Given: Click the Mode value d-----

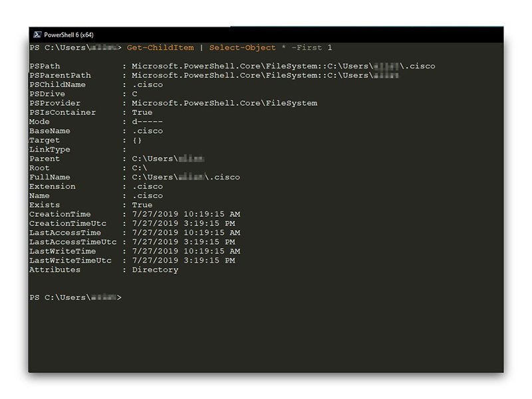Looking at the screenshot, I should (147, 122).
